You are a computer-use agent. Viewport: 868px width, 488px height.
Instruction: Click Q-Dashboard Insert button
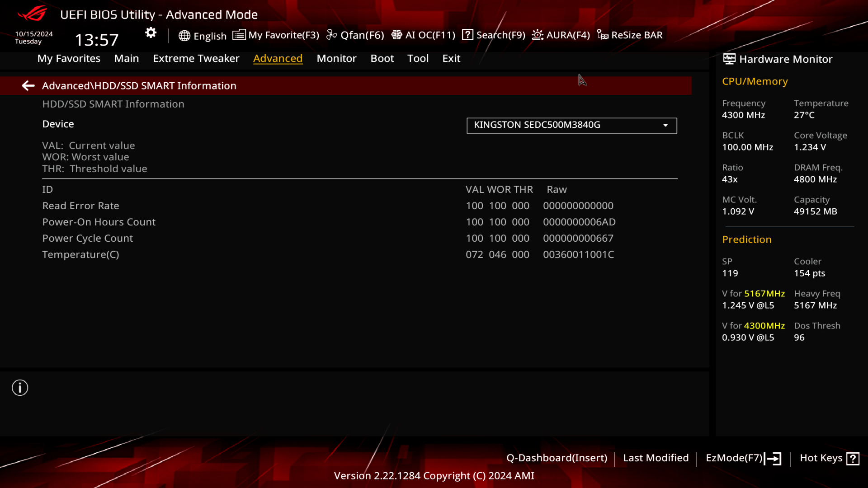(557, 458)
